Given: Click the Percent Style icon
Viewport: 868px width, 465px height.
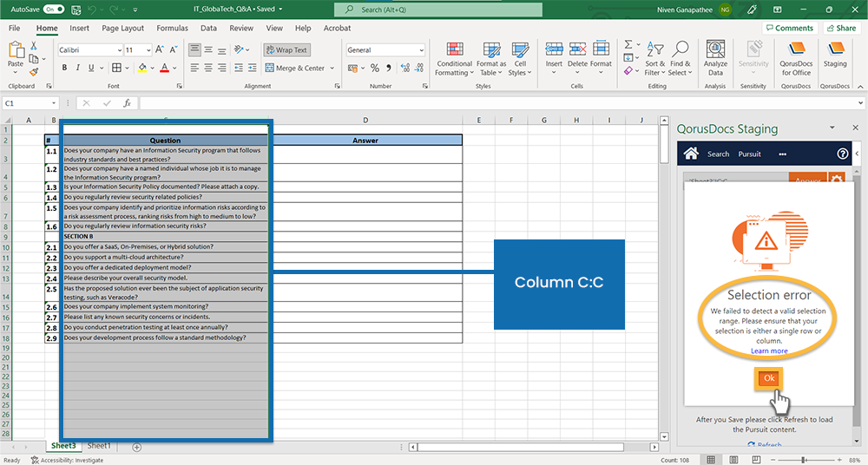Looking at the screenshot, I should [x=375, y=68].
